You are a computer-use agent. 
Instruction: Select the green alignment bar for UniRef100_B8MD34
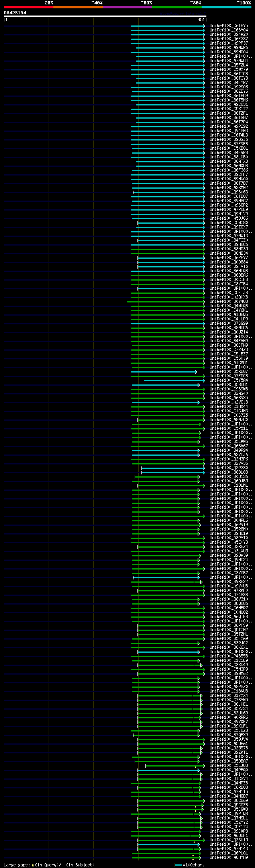point(168,253)
